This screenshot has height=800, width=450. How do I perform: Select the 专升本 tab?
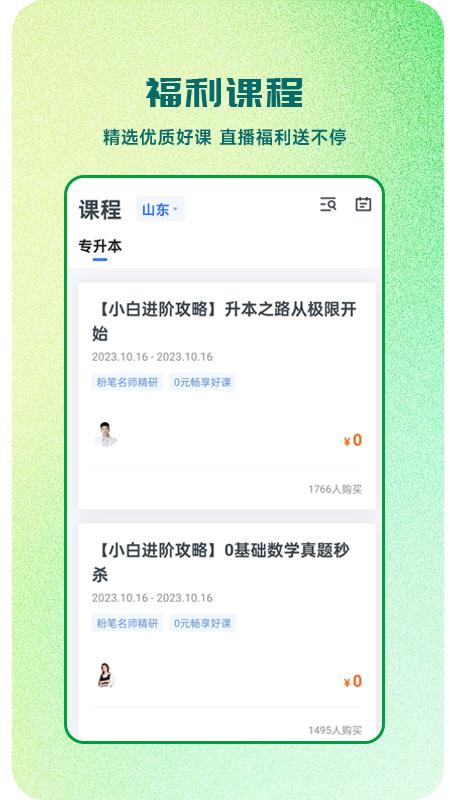coord(100,246)
